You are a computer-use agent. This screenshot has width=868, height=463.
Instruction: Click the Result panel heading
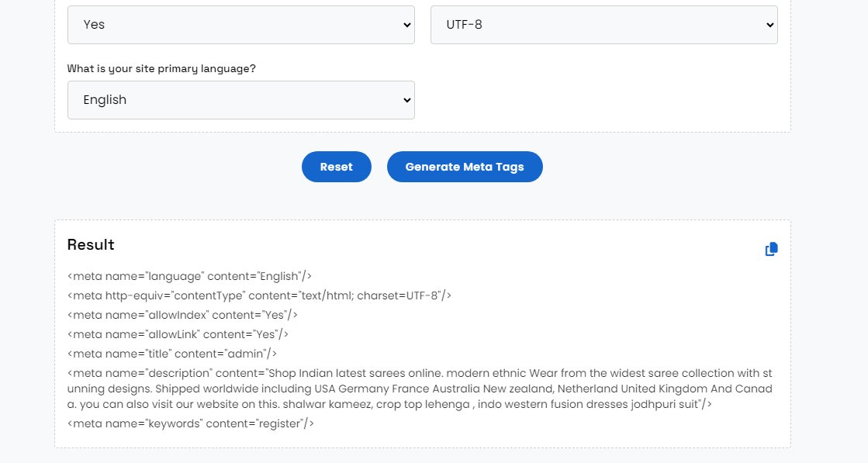coord(91,244)
